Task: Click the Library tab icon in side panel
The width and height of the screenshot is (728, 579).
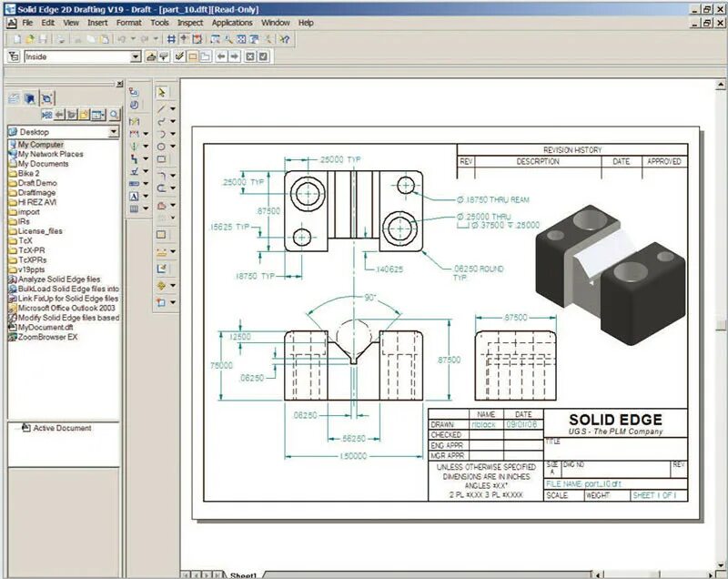Action: point(14,98)
